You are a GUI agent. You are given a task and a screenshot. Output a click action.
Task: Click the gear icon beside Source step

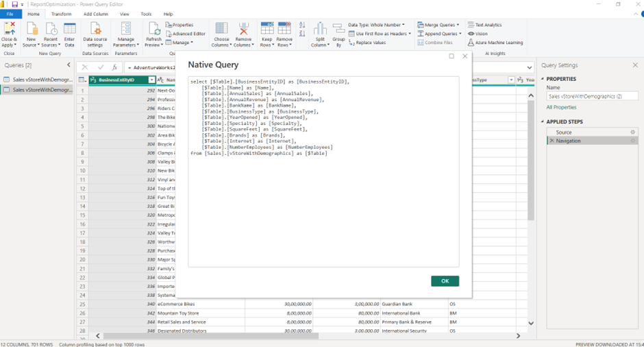632,132
